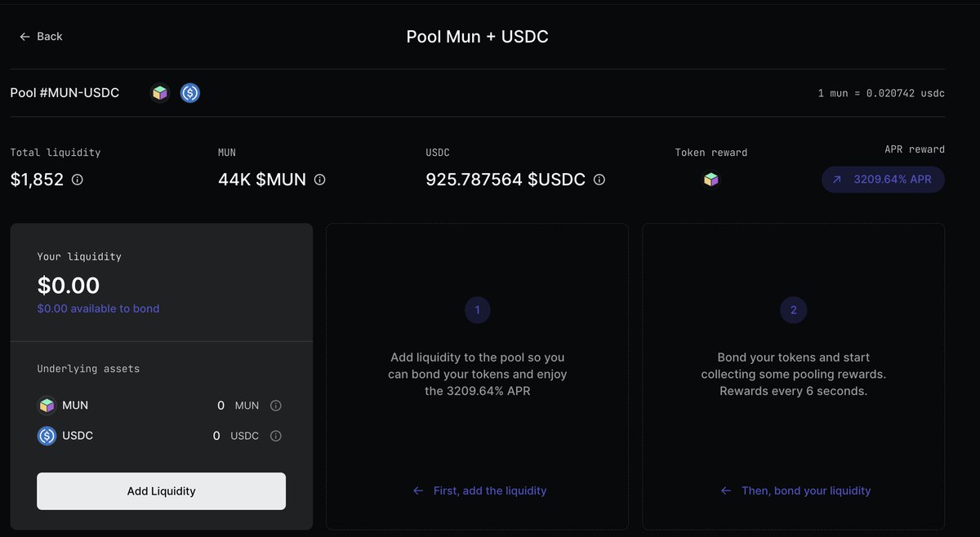Click the 'APR reward' label
Screen dimensions: 980x537
[915, 149]
